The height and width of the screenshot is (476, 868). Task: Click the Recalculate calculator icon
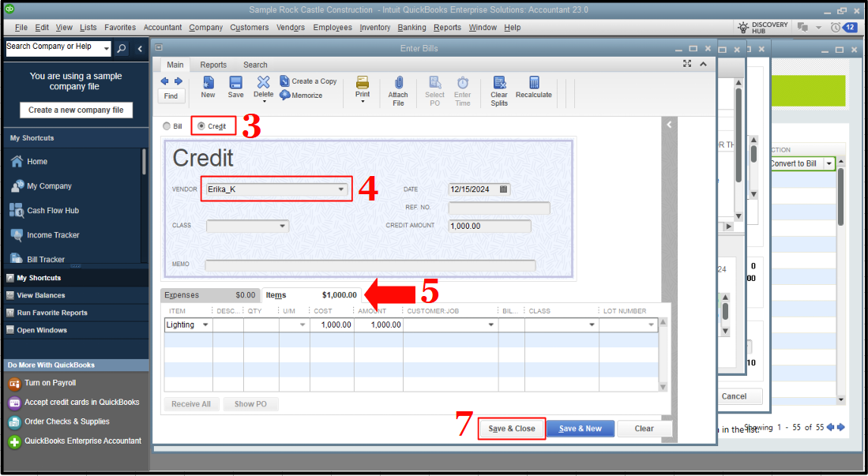[x=534, y=82]
